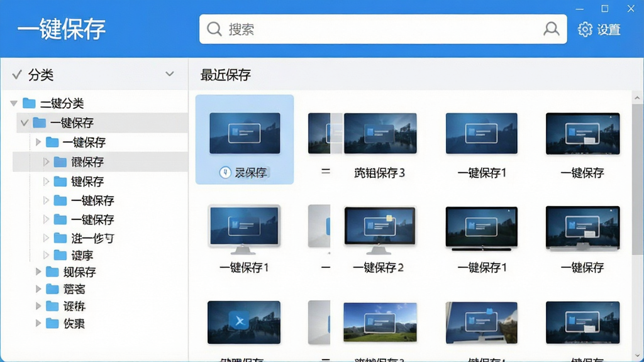Click the folder icon of 二键分类
The width and height of the screenshot is (644, 362).
(x=29, y=102)
